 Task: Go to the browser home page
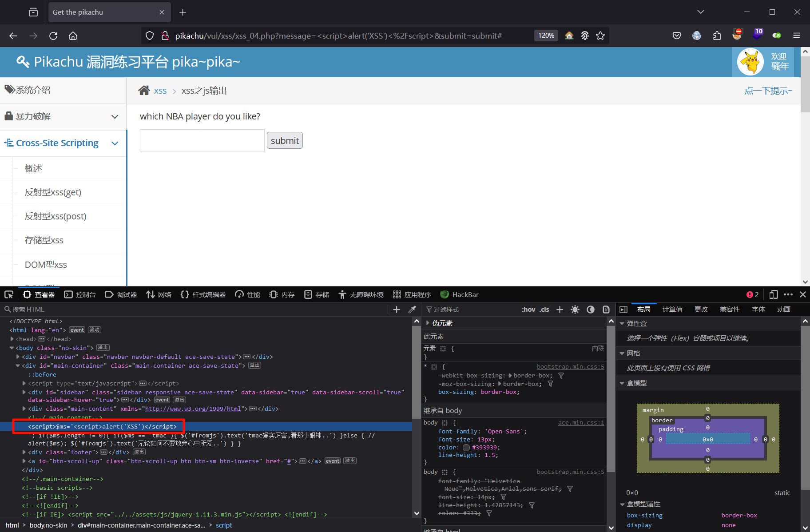pyautogui.click(x=73, y=36)
